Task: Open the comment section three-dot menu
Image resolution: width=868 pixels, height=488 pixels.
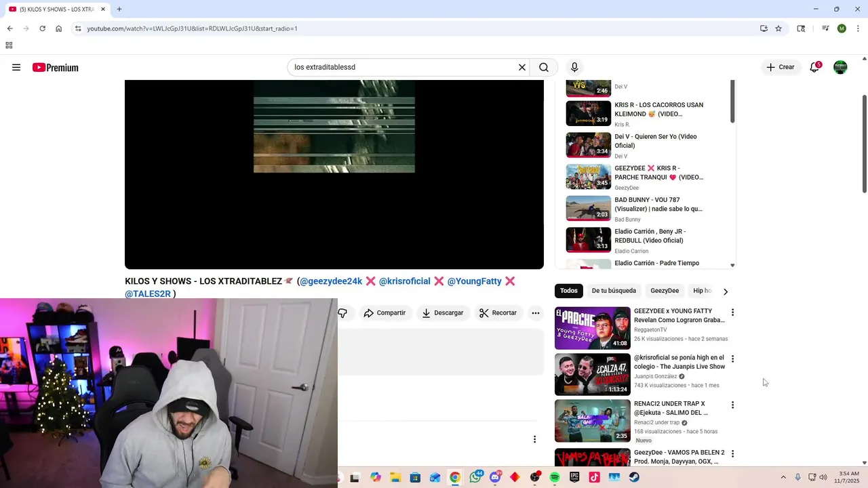Action: coord(534,439)
